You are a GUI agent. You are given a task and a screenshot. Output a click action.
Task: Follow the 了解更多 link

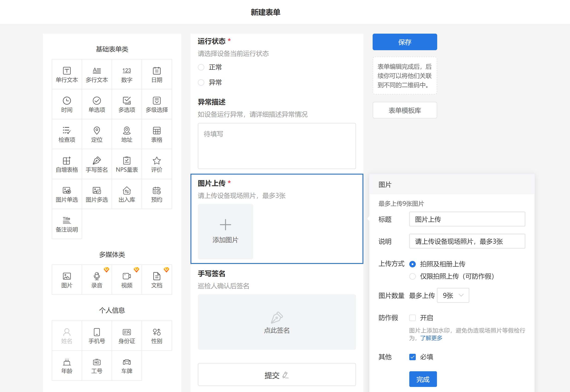(x=431, y=338)
